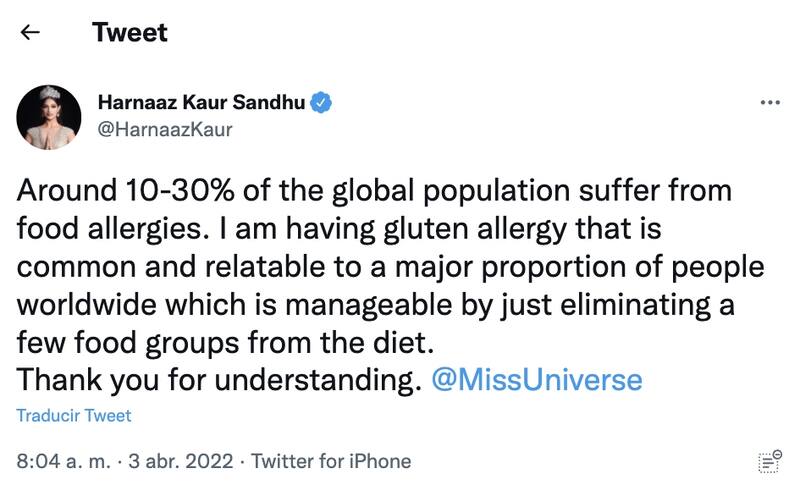Click the dotted text-box icon at bottom right

tap(769, 460)
